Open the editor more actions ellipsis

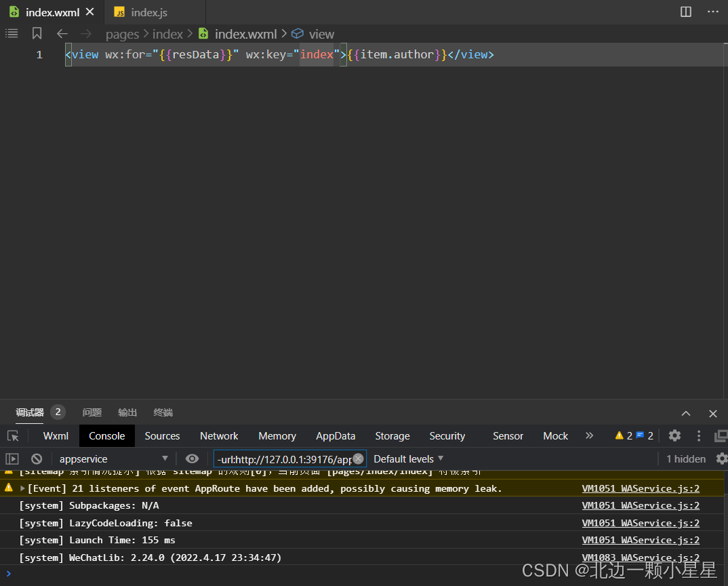pos(712,12)
